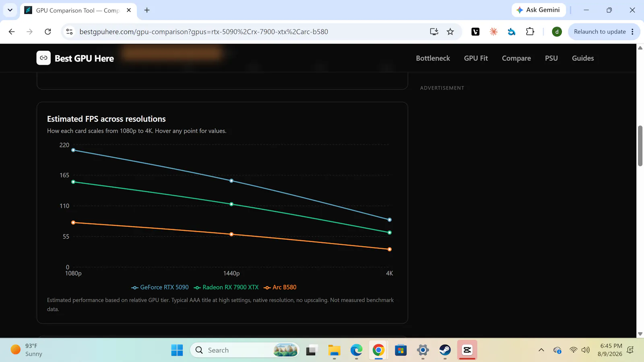This screenshot has height=362, width=644.
Task: Click the bestgpuhere.com address bar URL
Action: (204, 32)
